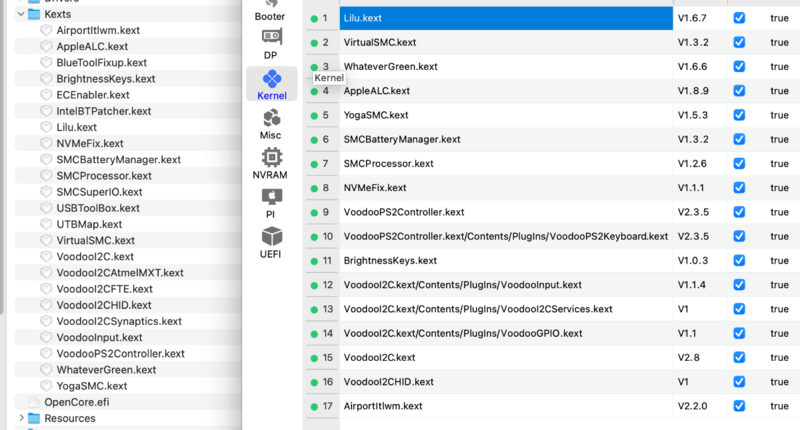Toggle NVMeFix.kext enabled checkbox
This screenshot has width=800, height=430.
739,188
